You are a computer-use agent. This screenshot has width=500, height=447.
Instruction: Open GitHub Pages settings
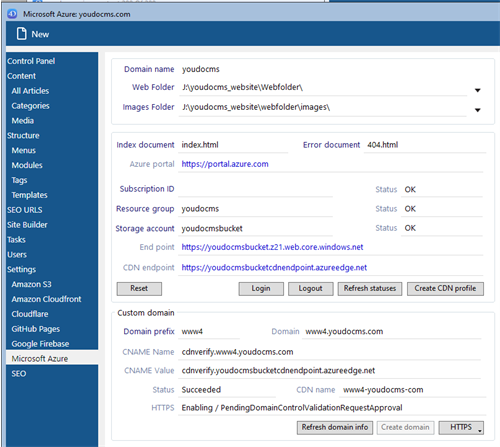pyautogui.click(x=36, y=329)
